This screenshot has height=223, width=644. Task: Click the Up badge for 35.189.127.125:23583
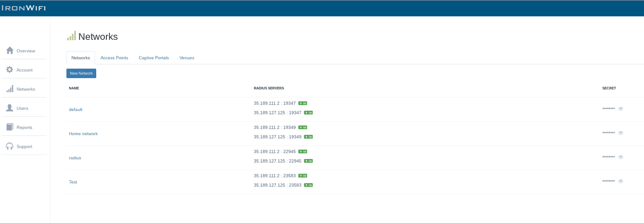click(x=308, y=185)
